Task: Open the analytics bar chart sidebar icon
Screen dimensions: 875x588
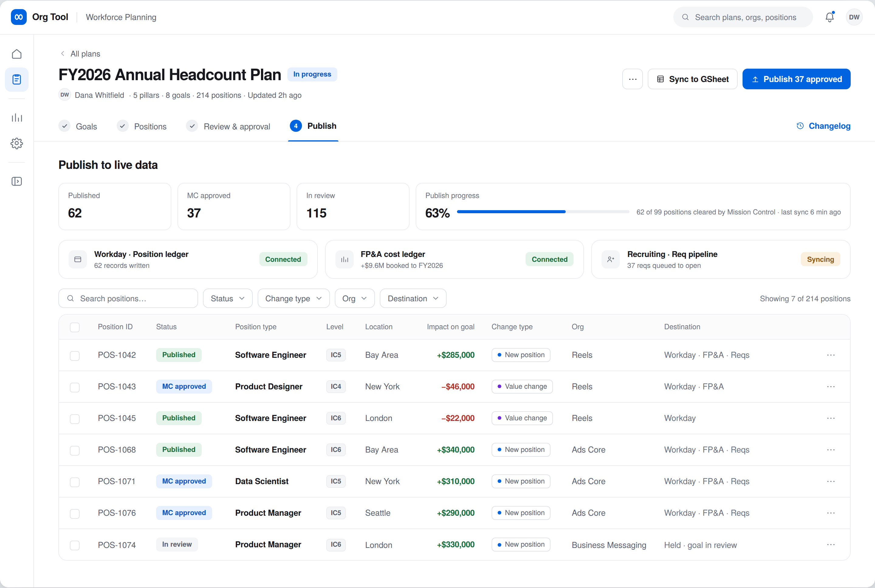Action: 16,118
